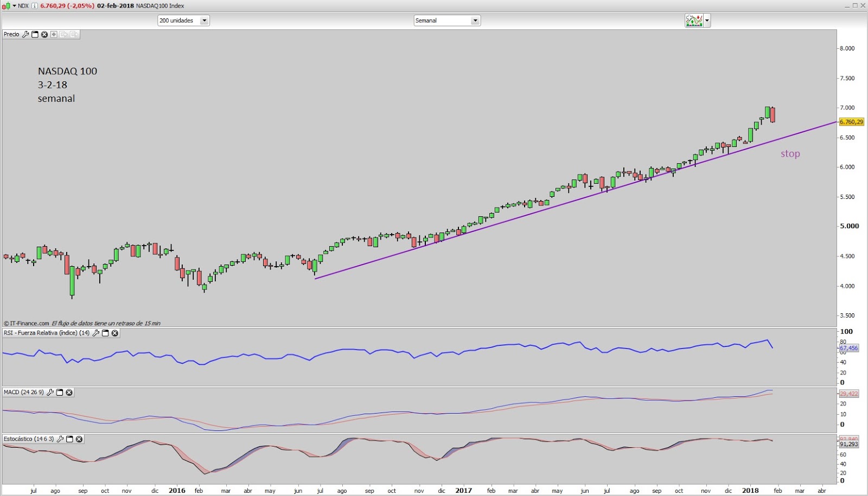Click the 67,456 RSI value tag
This screenshot has width=868, height=496.
[x=849, y=348]
